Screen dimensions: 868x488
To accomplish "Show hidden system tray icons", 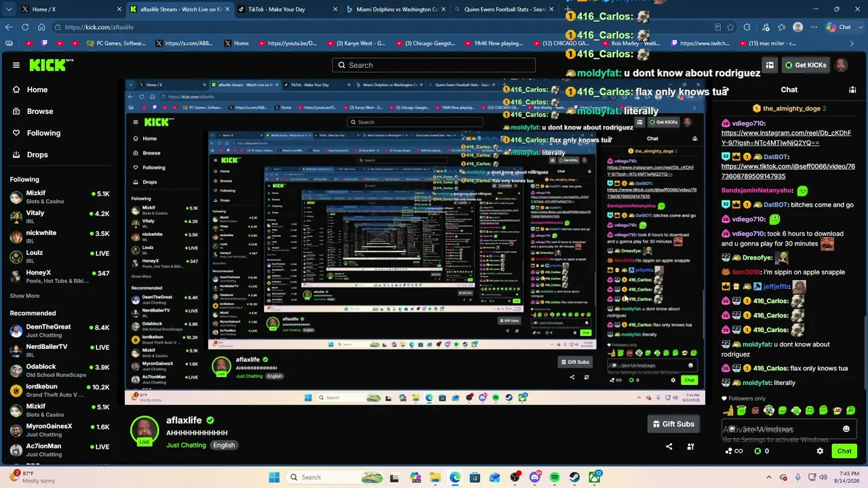I will click(768, 477).
